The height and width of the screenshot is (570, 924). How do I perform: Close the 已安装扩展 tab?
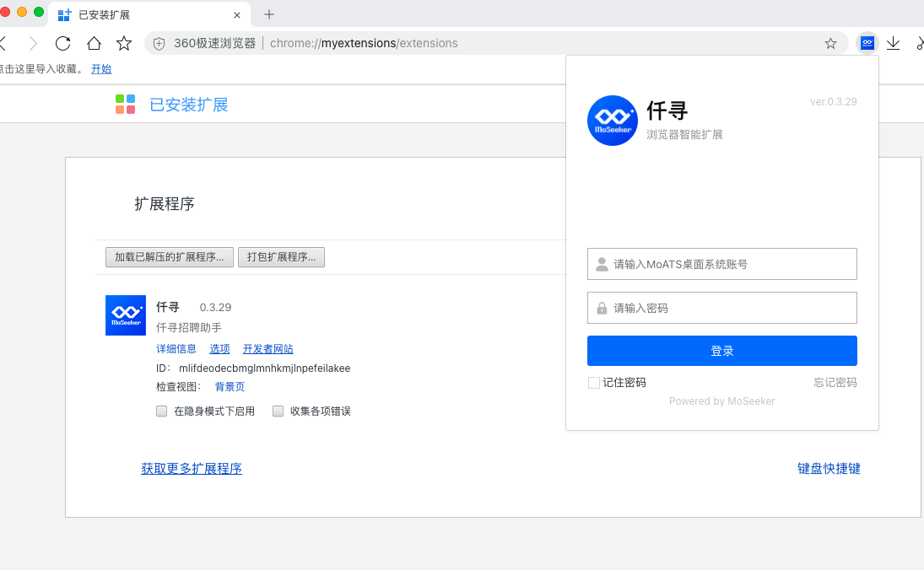pos(237,15)
